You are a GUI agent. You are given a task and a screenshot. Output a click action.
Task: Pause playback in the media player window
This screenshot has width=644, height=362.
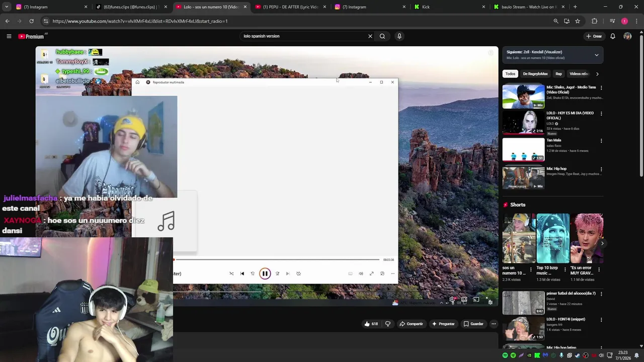(x=265, y=274)
